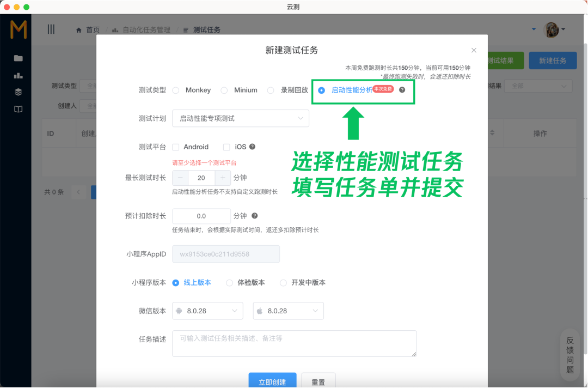Click the 任务描述 text area
The height and width of the screenshot is (388, 588).
click(x=295, y=344)
